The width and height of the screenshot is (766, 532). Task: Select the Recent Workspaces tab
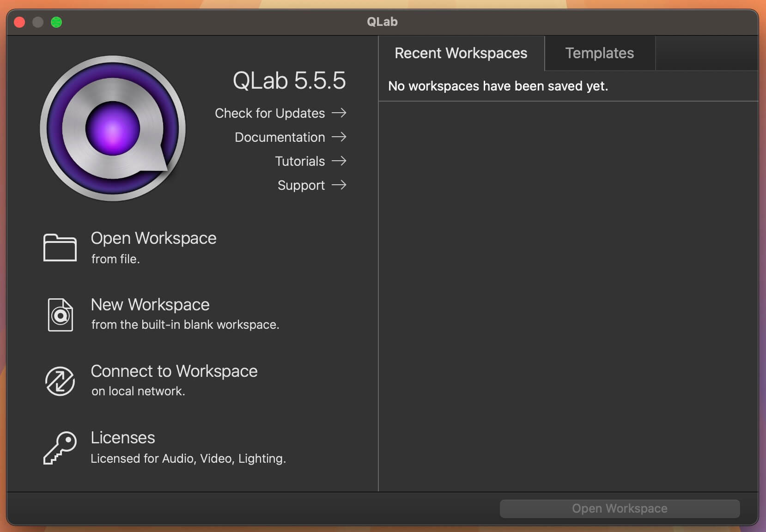461,53
